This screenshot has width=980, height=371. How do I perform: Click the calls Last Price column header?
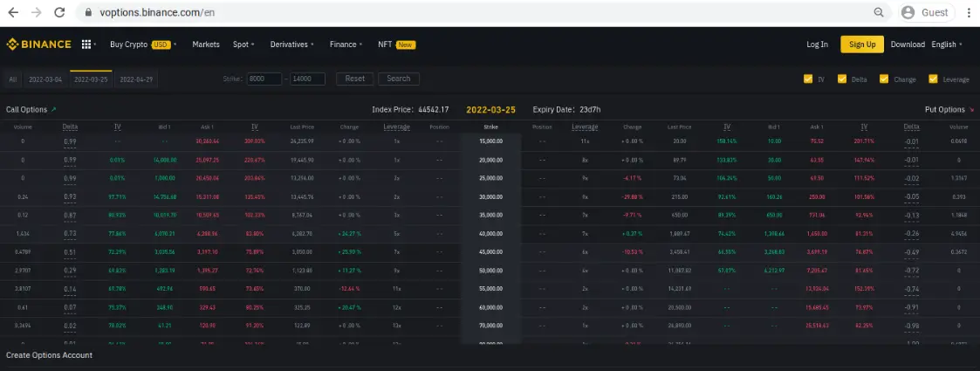tap(302, 127)
